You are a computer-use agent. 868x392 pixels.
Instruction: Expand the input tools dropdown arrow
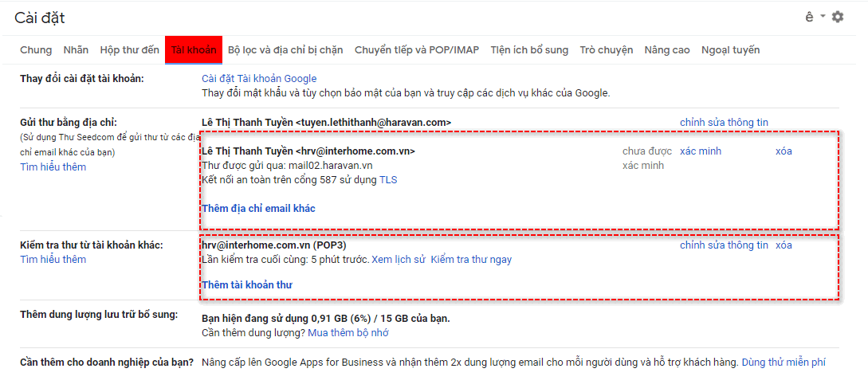(823, 17)
